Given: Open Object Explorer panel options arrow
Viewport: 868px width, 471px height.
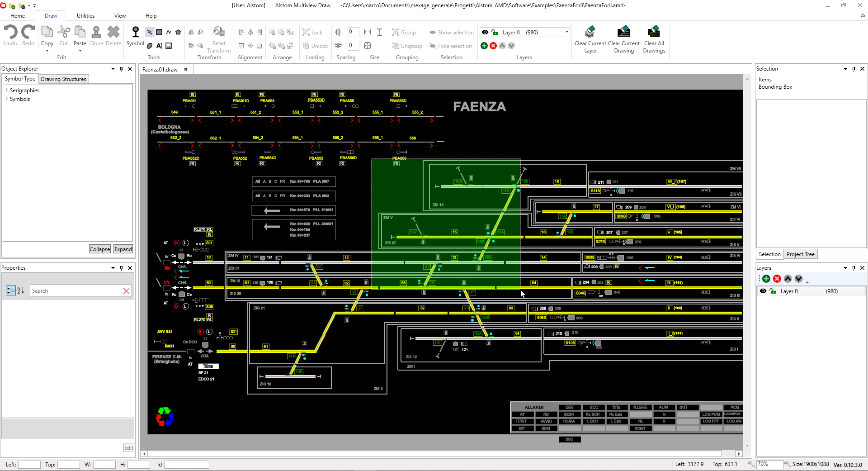Looking at the screenshot, I should (113, 69).
